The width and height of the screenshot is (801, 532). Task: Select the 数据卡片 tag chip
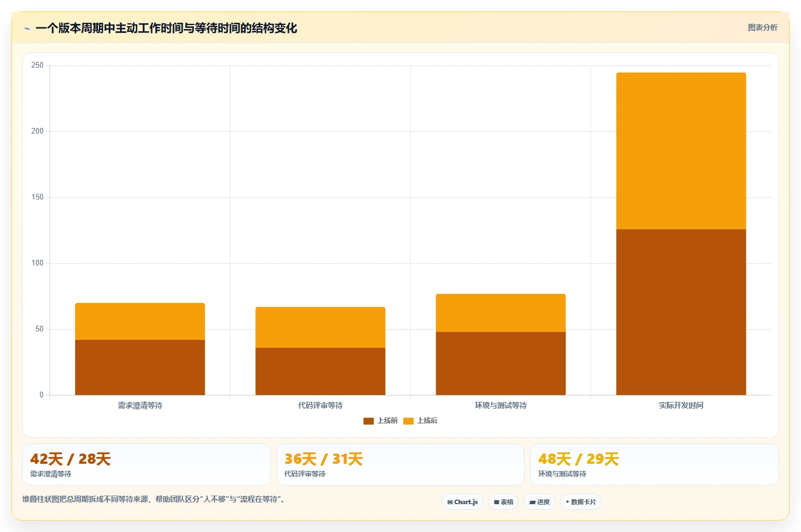(581, 502)
